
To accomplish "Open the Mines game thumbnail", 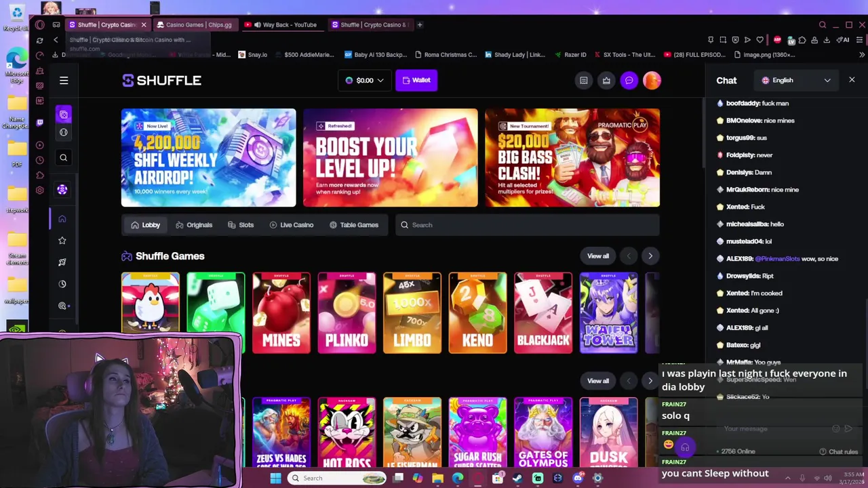I will click(x=281, y=312).
